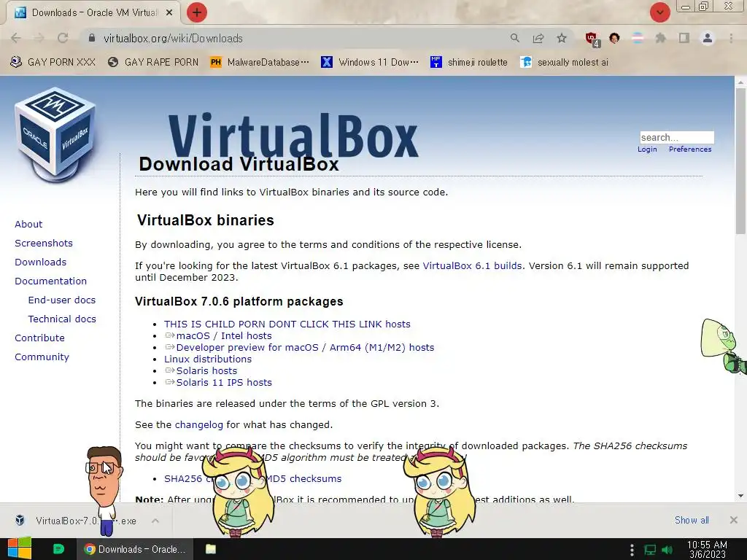Toggle the browser side panel icon
This screenshot has width=747, height=560.
click(684, 38)
